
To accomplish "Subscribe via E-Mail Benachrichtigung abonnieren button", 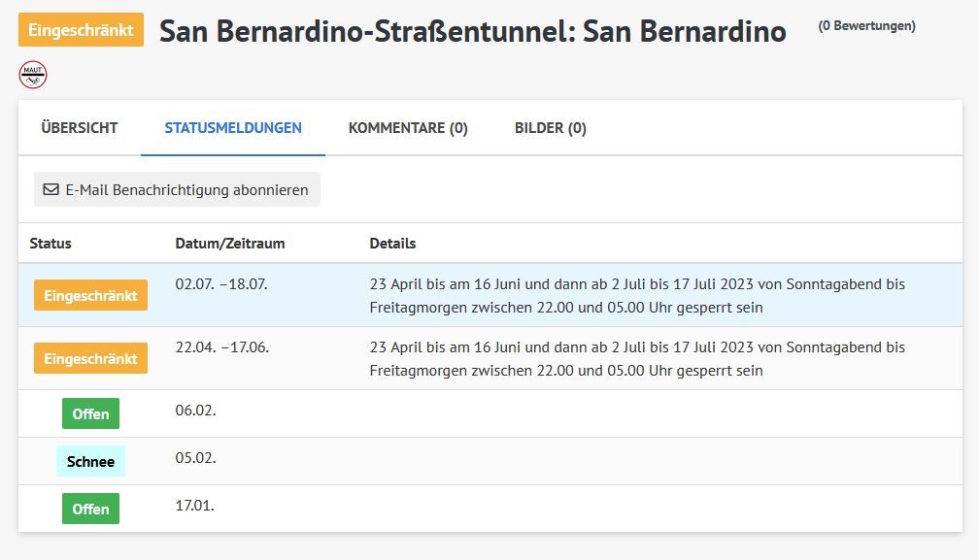I will click(177, 189).
